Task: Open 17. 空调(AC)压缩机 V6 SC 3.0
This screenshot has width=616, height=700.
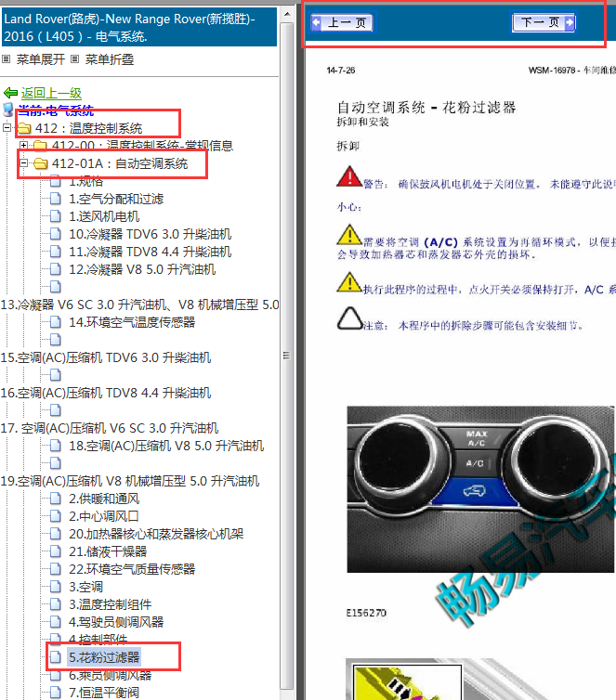Action: (x=110, y=428)
